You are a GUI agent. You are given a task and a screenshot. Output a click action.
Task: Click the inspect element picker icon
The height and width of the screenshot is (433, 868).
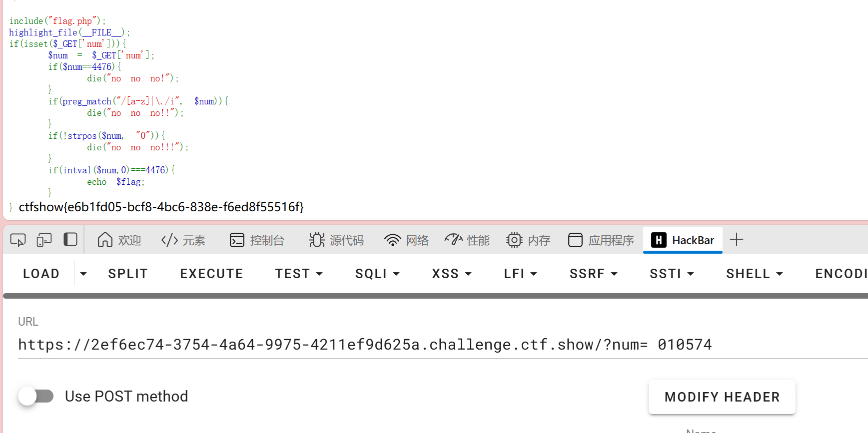pos(18,240)
